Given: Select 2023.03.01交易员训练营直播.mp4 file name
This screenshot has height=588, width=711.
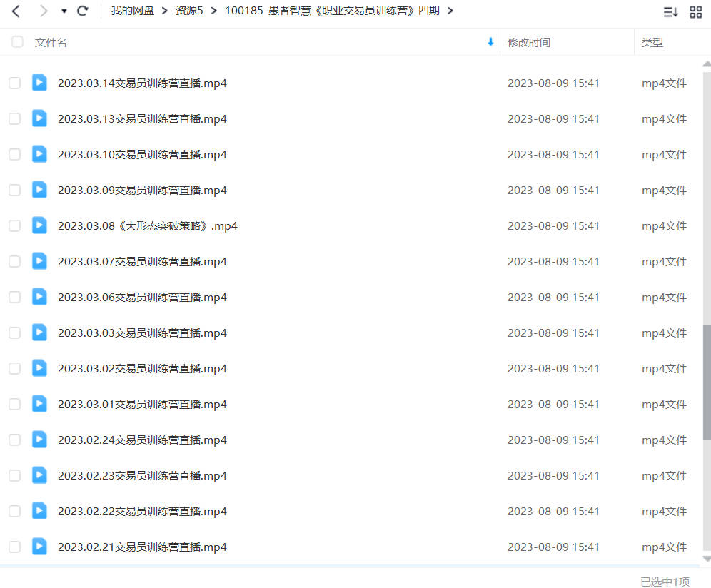Looking at the screenshot, I should pos(142,404).
